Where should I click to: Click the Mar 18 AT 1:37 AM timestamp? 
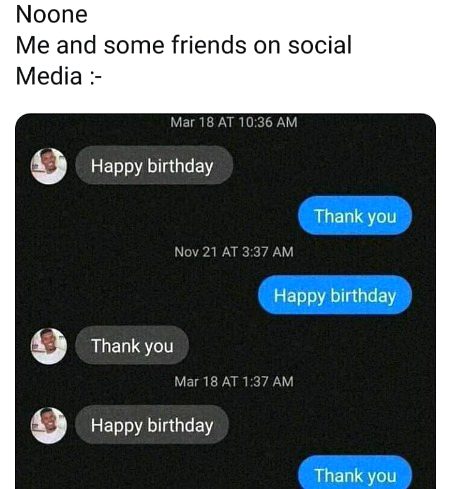(234, 381)
